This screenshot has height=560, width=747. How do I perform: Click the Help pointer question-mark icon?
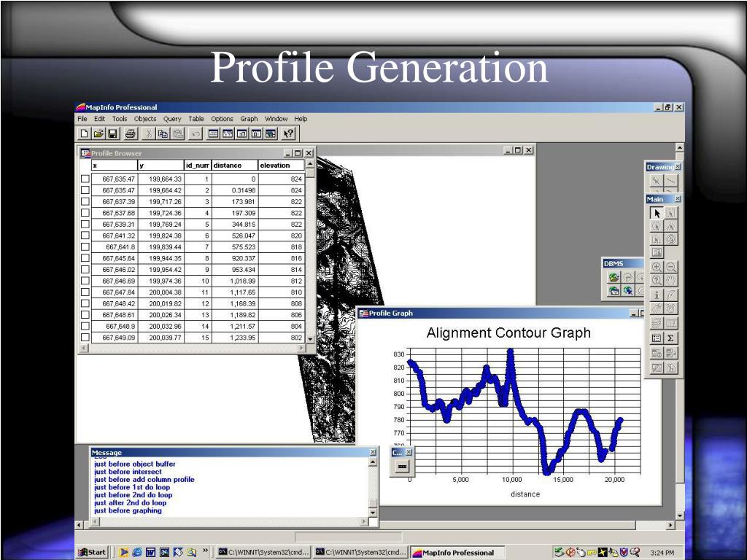[x=289, y=134]
